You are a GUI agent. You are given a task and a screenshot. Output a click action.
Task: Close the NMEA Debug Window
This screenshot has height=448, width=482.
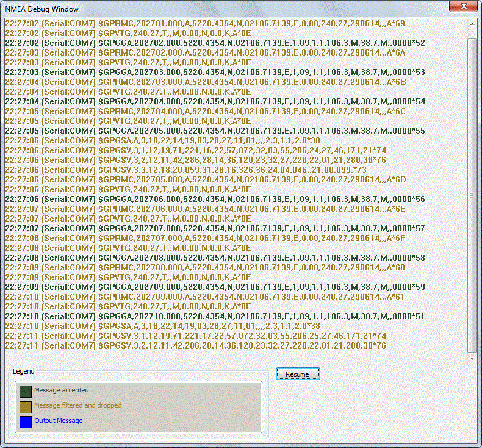click(464, 6)
